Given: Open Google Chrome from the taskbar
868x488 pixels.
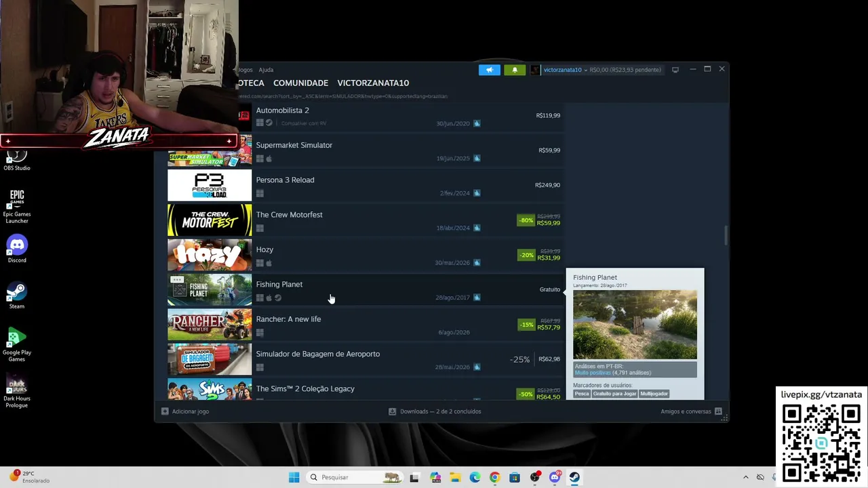Looking at the screenshot, I should [x=494, y=477].
